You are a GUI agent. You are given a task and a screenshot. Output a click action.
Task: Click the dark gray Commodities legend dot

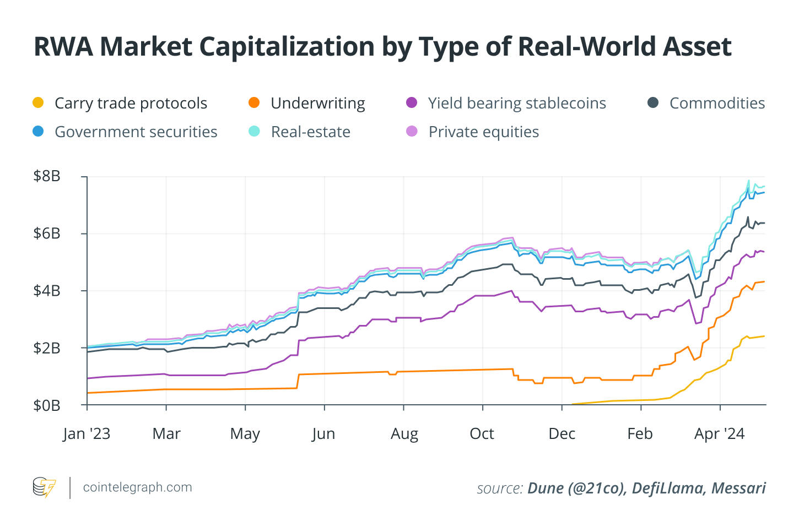click(653, 102)
